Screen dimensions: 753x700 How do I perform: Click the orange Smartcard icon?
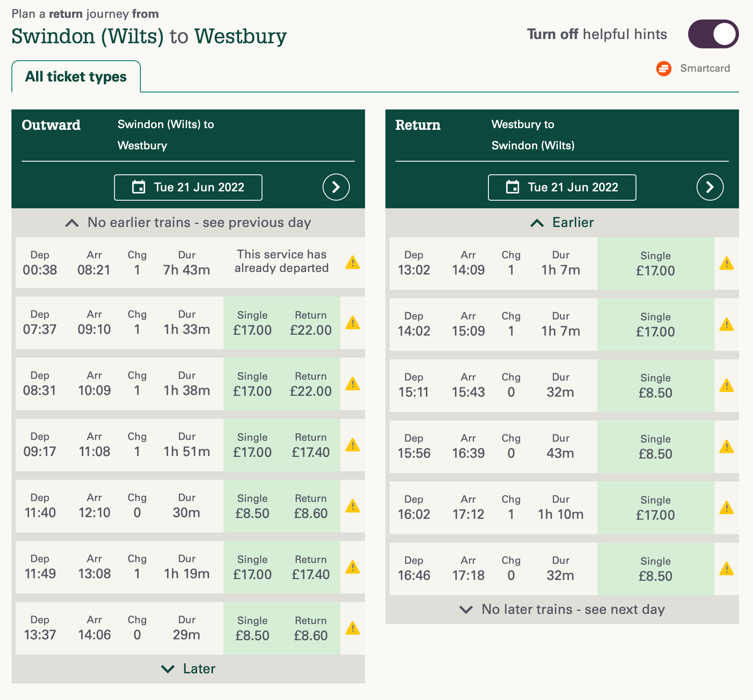click(664, 68)
